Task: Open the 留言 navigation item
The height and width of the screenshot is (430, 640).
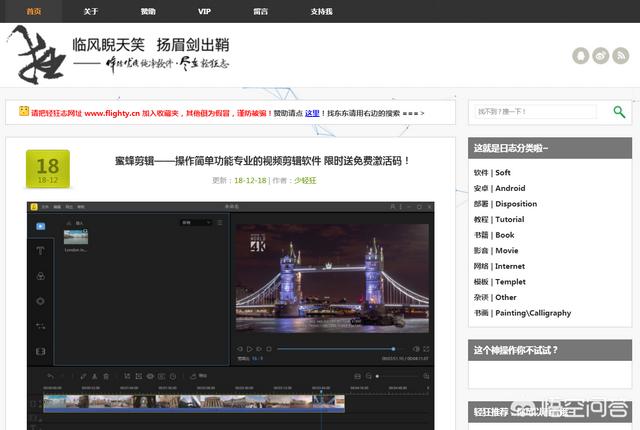Action: click(260, 11)
